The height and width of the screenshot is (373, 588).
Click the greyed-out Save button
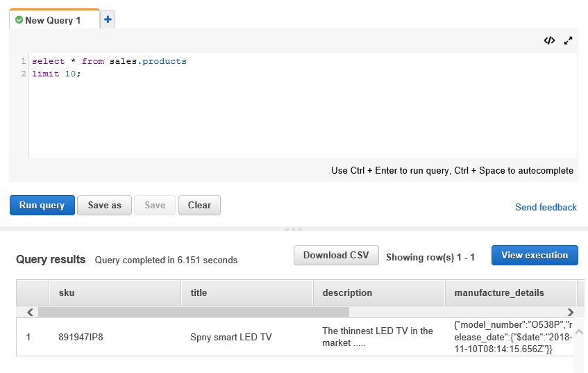point(155,206)
